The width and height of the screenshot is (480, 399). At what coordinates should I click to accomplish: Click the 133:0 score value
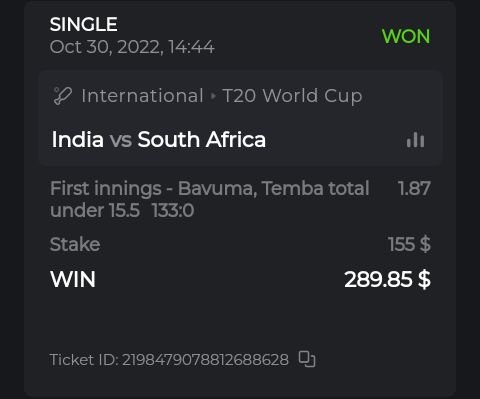click(173, 211)
